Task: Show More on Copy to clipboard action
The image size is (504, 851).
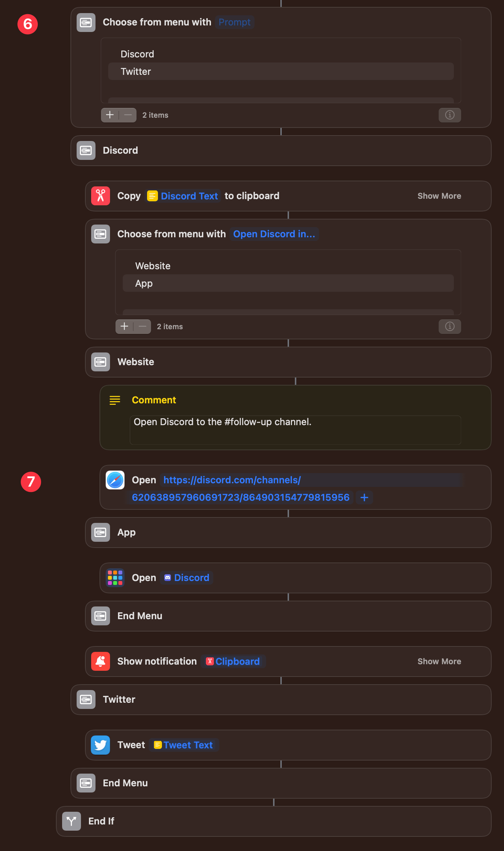Action: click(439, 196)
